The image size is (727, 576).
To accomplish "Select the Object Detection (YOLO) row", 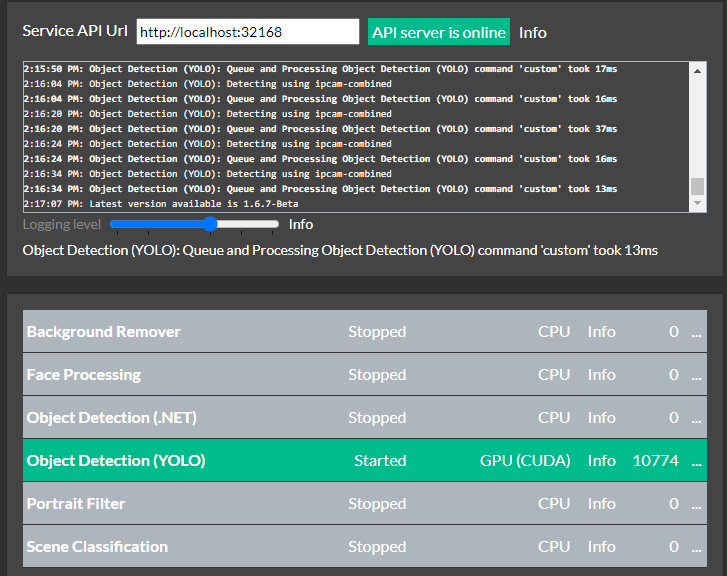I will [365, 461].
